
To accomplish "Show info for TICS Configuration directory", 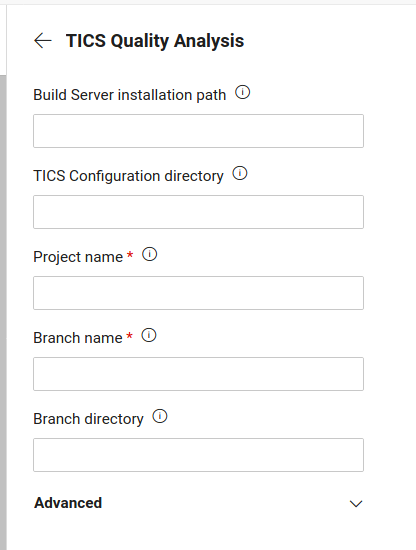I will 240,173.
